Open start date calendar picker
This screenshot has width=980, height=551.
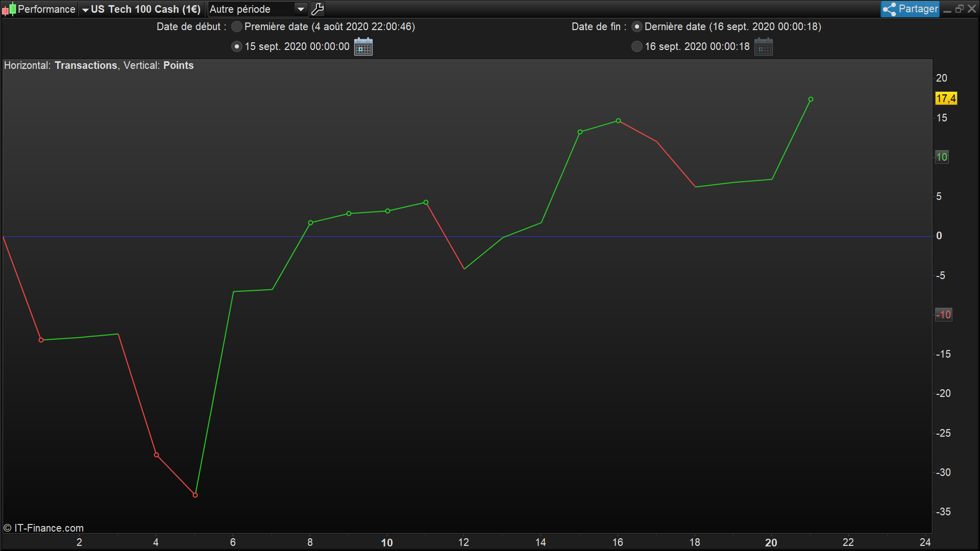click(x=363, y=47)
